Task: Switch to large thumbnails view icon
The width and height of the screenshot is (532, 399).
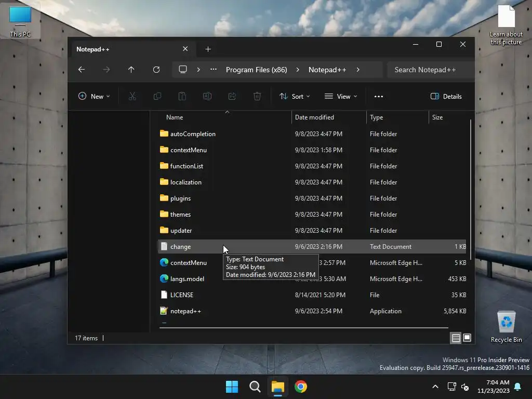Action: point(467,338)
